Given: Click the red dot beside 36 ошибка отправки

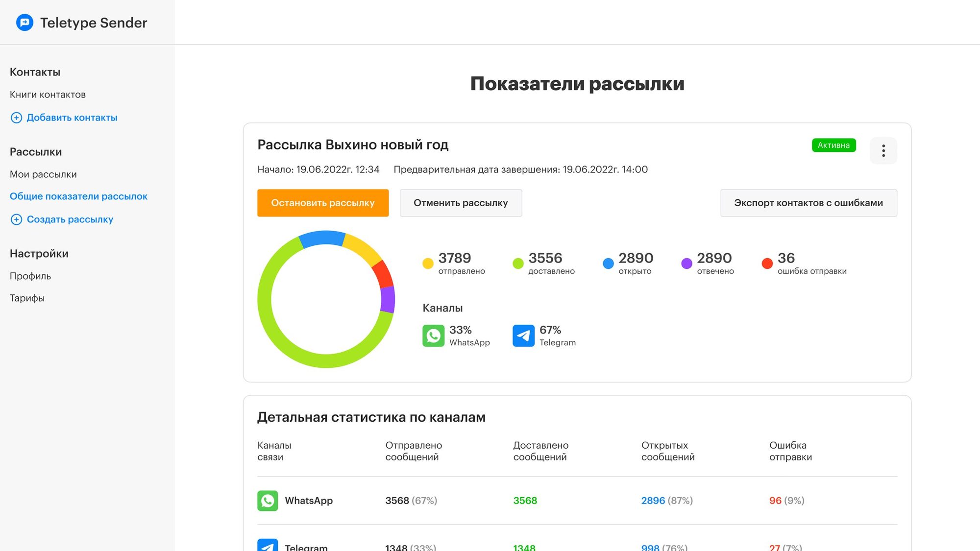Looking at the screenshot, I should coord(767,264).
